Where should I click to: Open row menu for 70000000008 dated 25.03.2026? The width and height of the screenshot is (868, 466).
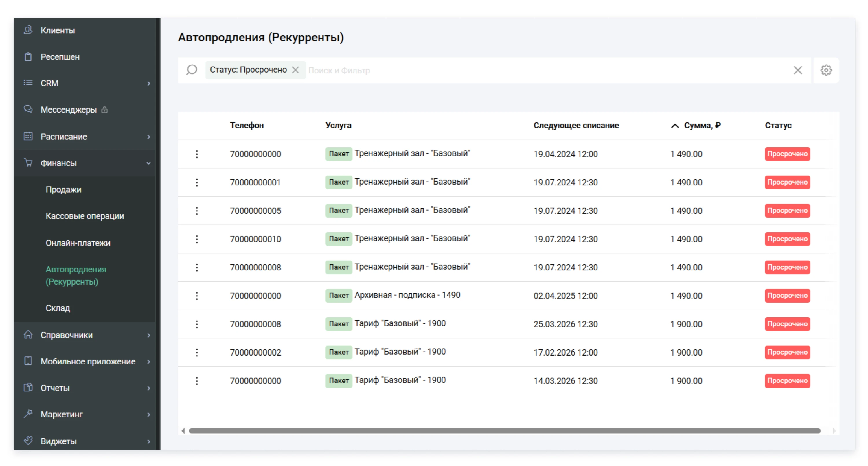point(197,324)
